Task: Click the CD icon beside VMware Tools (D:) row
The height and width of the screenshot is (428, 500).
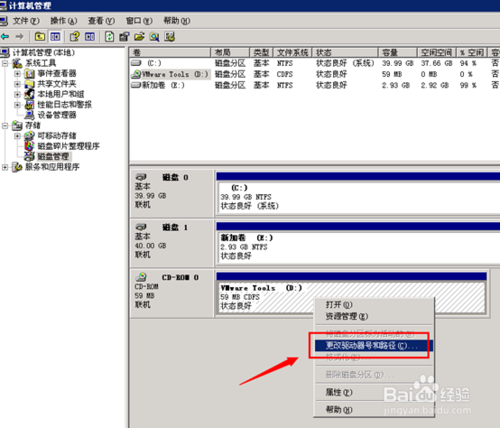Action: (x=136, y=74)
